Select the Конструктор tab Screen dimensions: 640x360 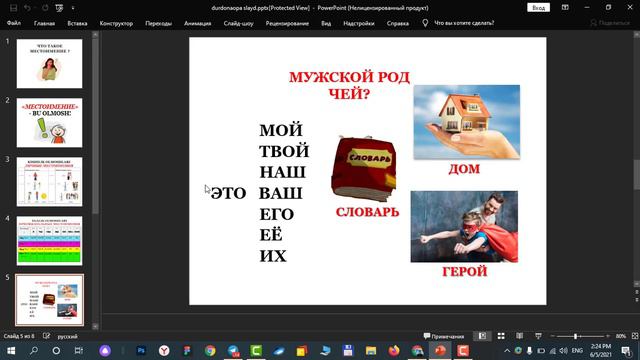[116, 23]
